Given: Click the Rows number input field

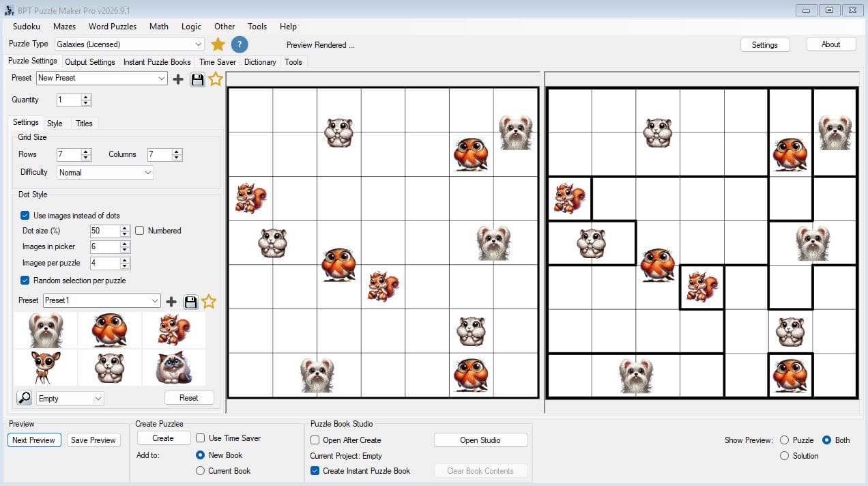Looking at the screenshot, I should coord(68,155).
